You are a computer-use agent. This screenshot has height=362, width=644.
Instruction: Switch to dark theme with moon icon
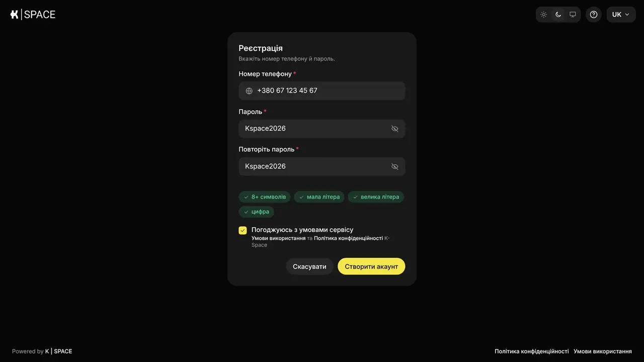[558, 15]
